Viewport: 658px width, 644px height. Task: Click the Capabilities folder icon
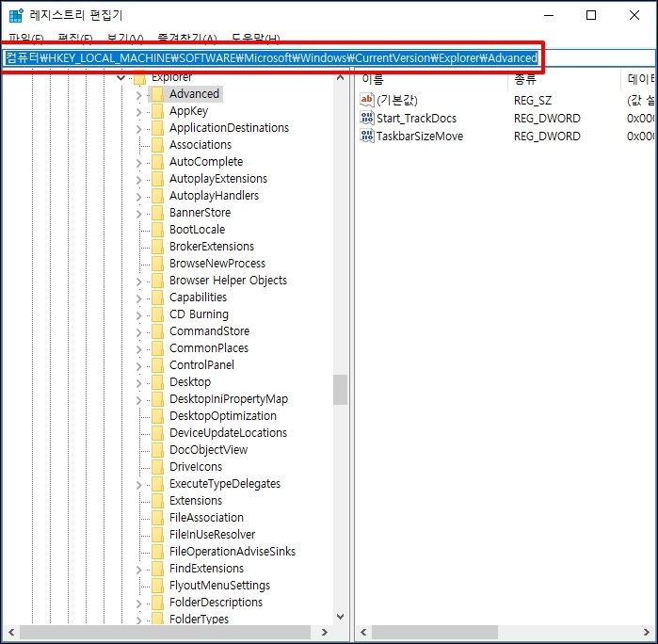157,298
